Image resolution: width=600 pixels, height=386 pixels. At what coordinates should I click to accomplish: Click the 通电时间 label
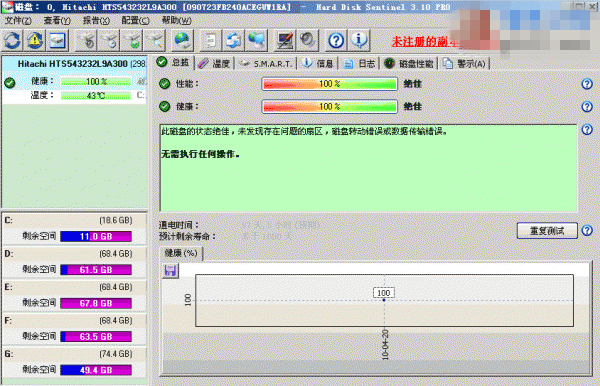[x=179, y=225]
